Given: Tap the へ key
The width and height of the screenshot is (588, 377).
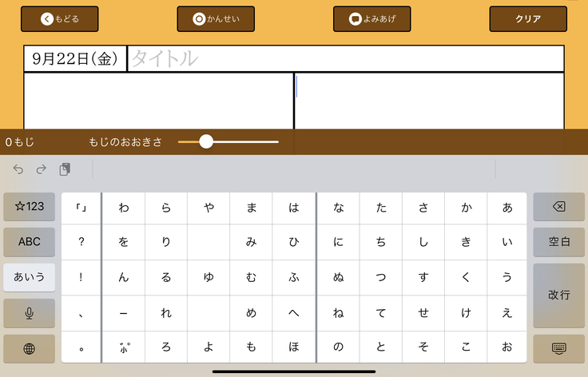Looking at the screenshot, I should click(x=294, y=313).
